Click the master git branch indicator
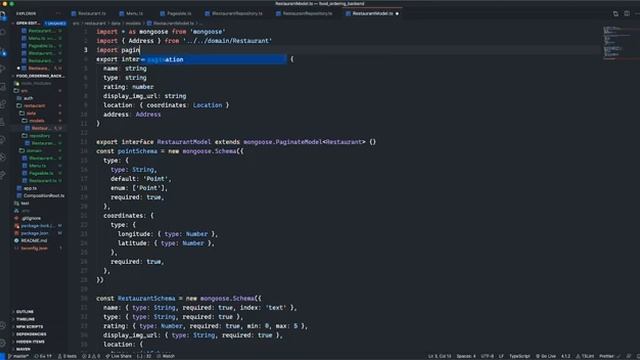The width and height of the screenshot is (640, 360). coord(19,356)
